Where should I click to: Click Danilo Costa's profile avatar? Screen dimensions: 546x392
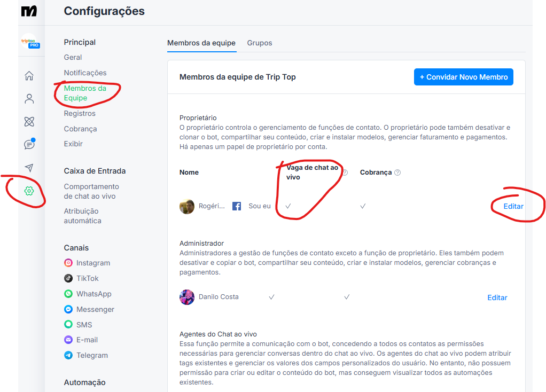(187, 297)
